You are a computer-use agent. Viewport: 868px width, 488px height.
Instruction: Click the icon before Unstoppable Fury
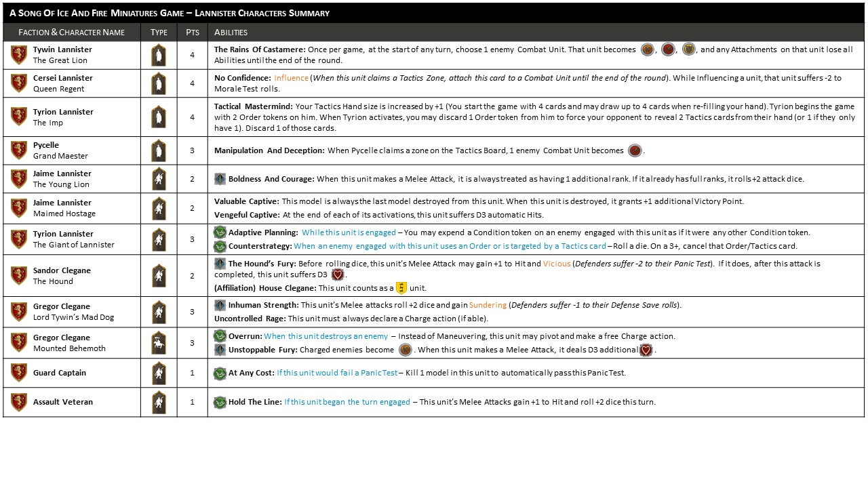(220, 350)
